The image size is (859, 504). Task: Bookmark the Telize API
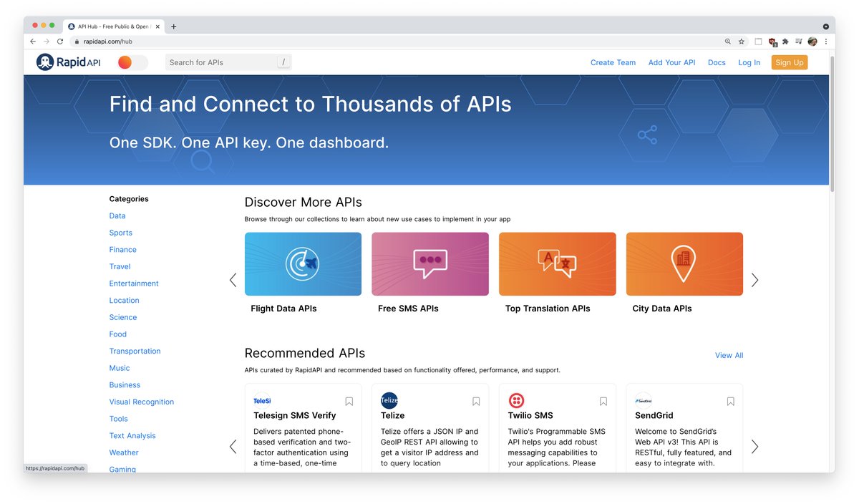point(476,402)
